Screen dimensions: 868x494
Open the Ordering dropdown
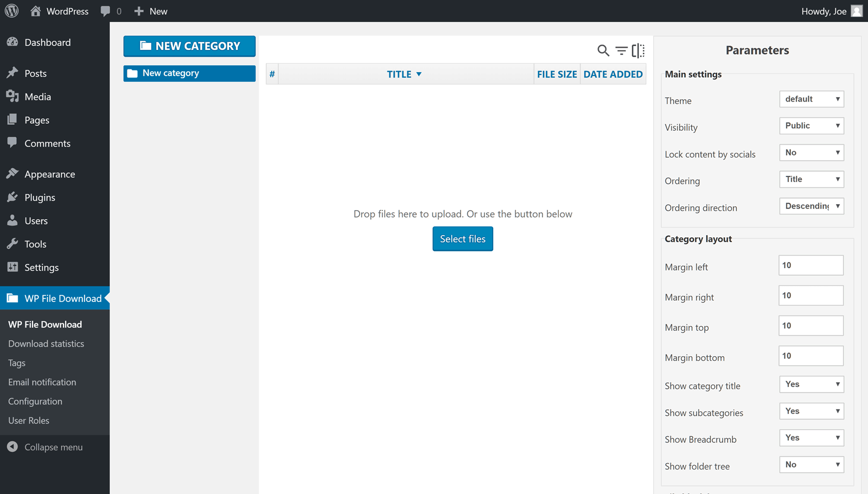812,179
